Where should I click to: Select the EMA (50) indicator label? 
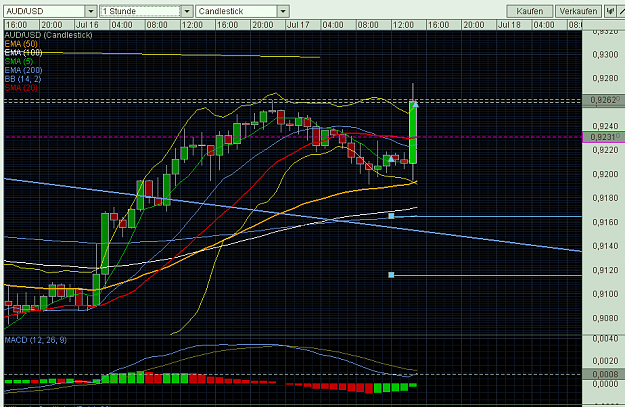[x=21, y=44]
